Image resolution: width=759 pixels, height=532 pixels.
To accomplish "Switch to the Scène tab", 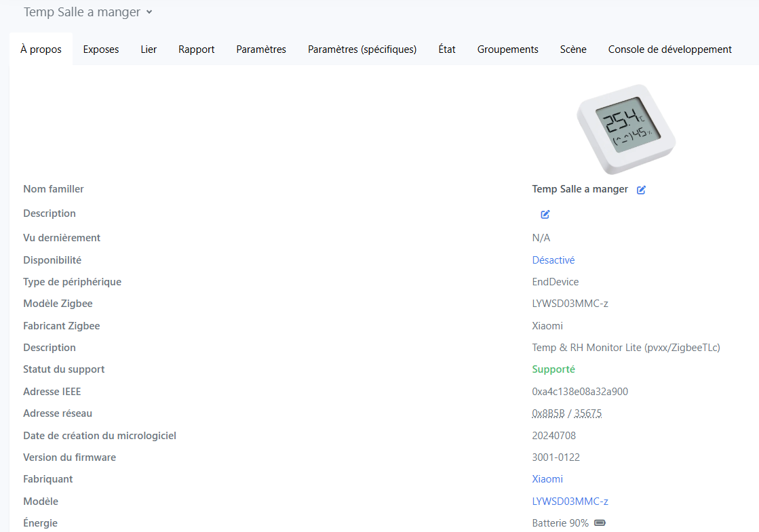I will tap(573, 49).
